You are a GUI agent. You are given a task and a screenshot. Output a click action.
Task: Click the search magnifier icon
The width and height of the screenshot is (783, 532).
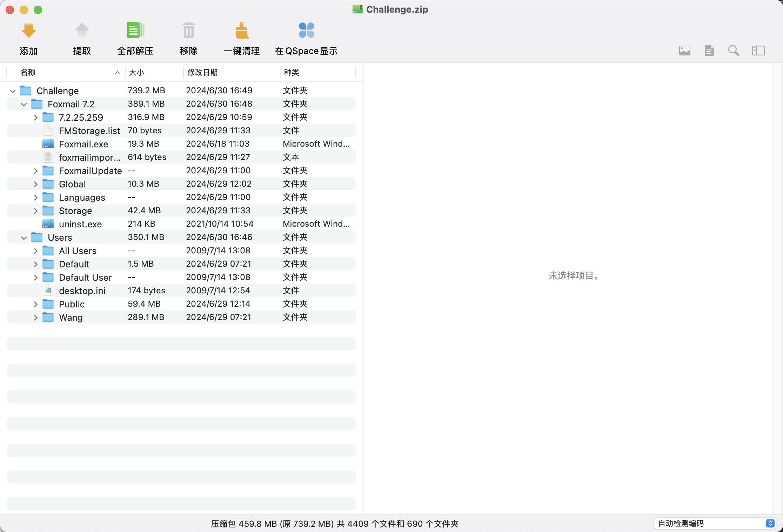click(734, 51)
